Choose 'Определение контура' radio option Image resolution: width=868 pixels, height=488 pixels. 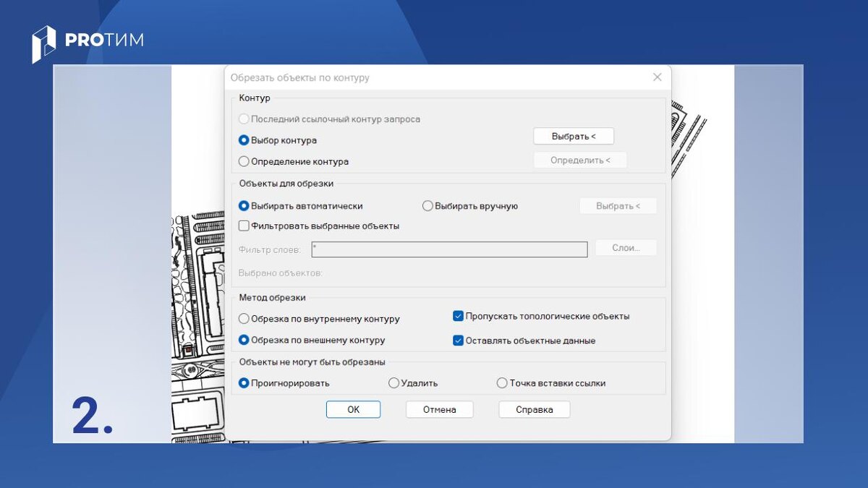244,162
